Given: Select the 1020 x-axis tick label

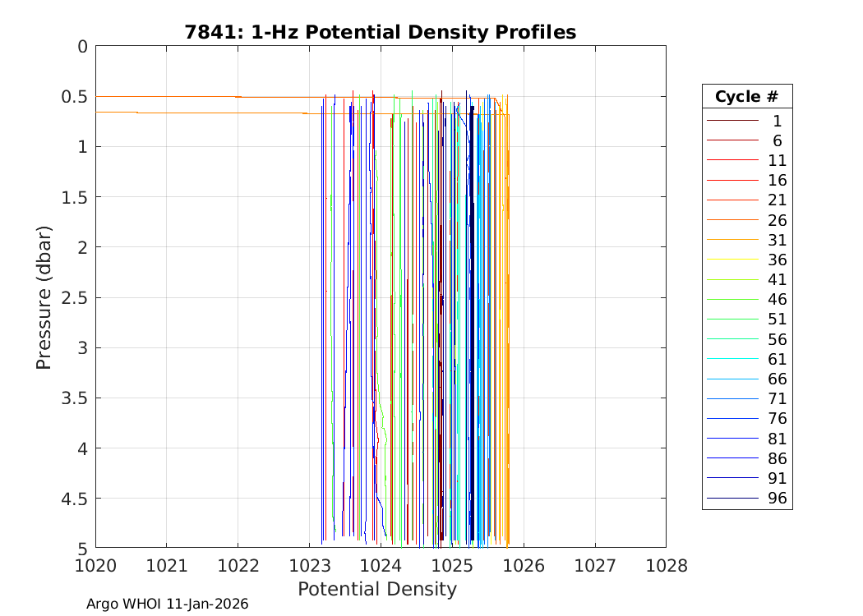Looking at the screenshot, I should click(x=95, y=565).
